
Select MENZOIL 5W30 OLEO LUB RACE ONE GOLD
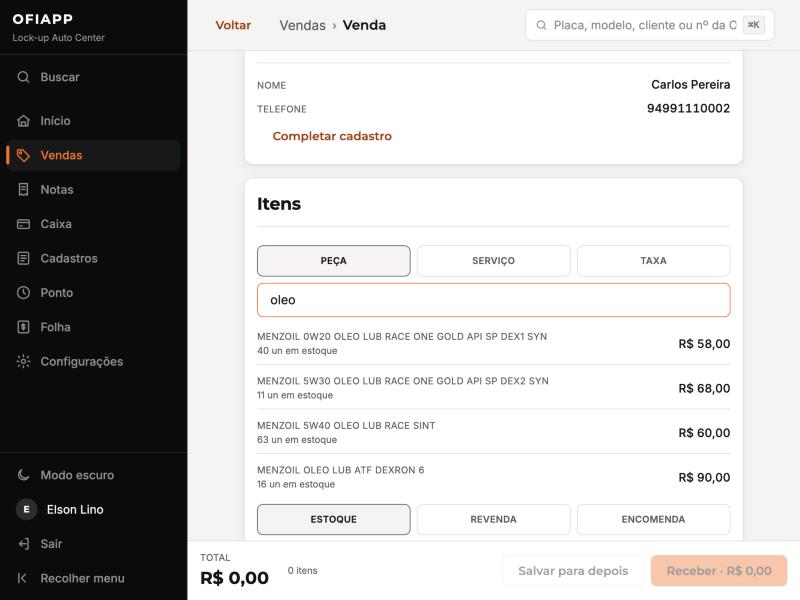[493, 388]
